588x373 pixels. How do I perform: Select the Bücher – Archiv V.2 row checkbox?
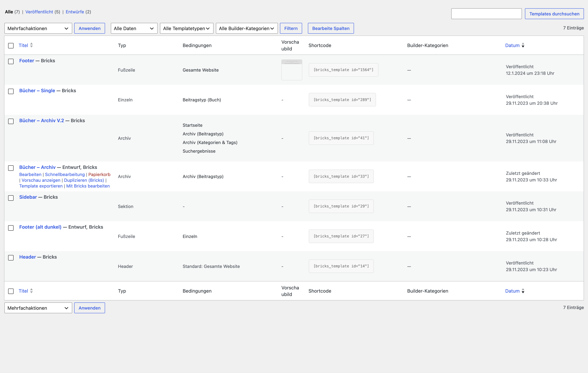click(11, 121)
